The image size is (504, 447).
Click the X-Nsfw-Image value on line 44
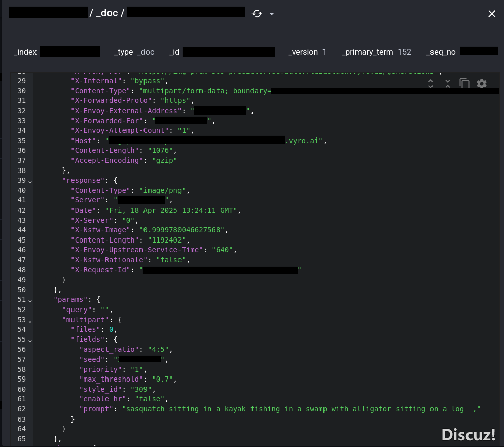186,230
